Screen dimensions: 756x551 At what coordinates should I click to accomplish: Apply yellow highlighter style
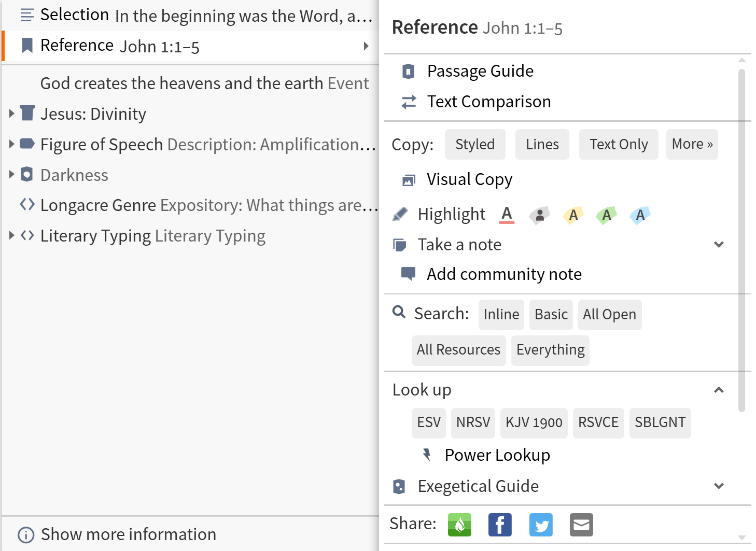pyautogui.click(x=573, y=215)
